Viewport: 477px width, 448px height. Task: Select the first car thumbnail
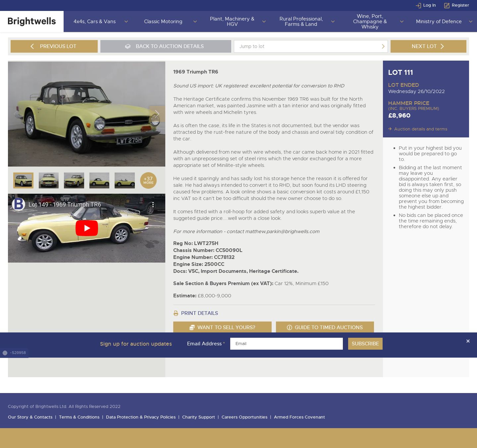(23, 180)
